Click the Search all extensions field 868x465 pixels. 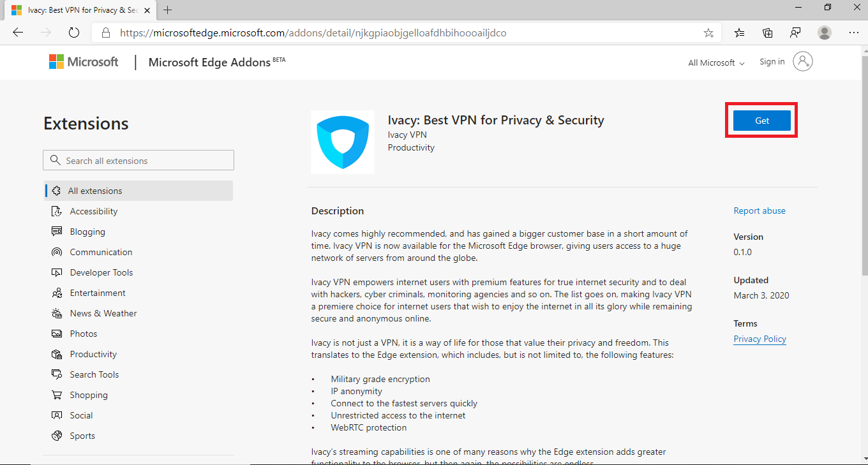[138, 160]
